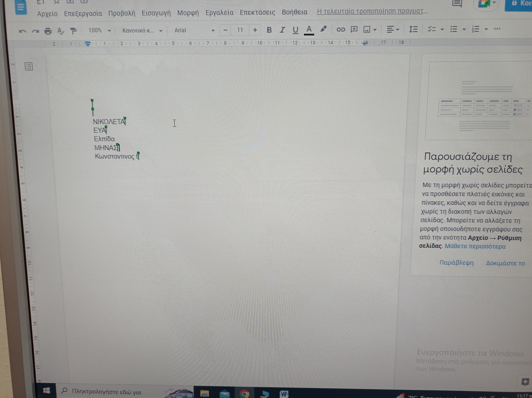Toggle italic formatting
This screenshot has height=398, width=532.
pos(282,30)
